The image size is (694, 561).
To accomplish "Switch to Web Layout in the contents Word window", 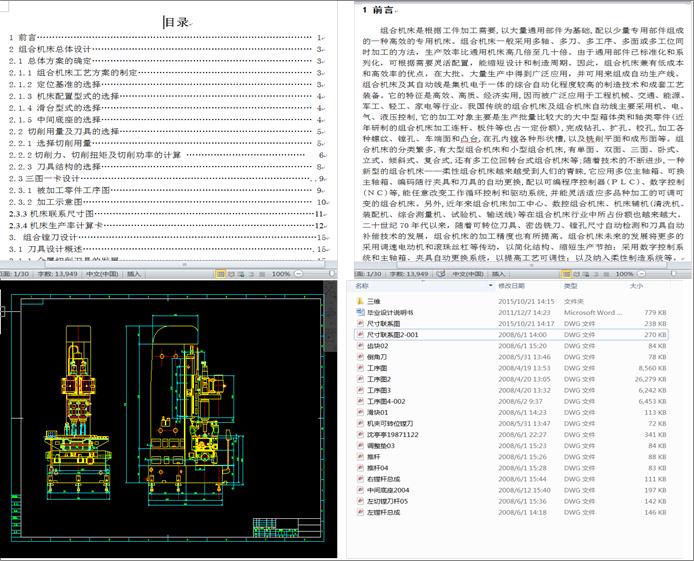I will pos(241,274).
